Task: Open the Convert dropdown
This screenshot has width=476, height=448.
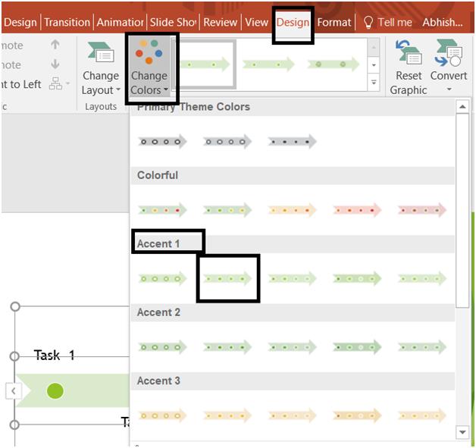Action: coord(449,67)
